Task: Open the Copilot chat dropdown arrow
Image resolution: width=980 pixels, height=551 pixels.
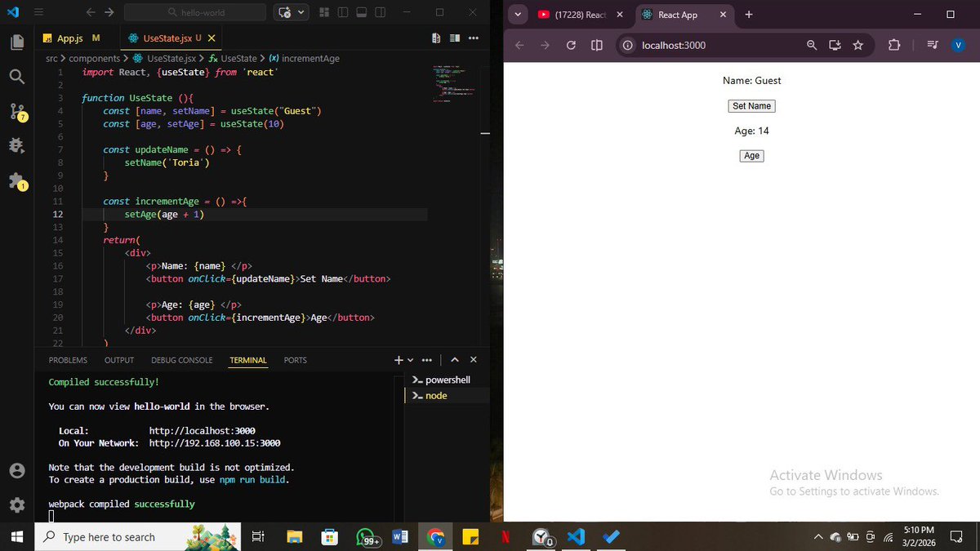Action: click(302, 12)
